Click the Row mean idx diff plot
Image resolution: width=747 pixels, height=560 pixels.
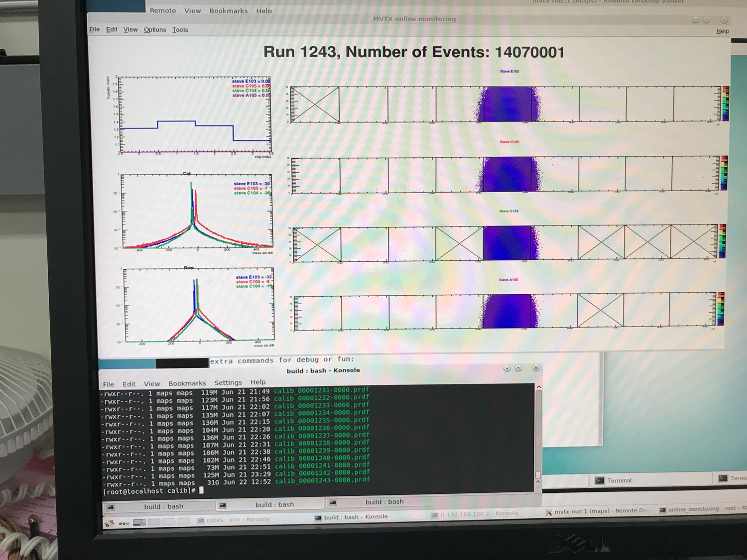199,305
